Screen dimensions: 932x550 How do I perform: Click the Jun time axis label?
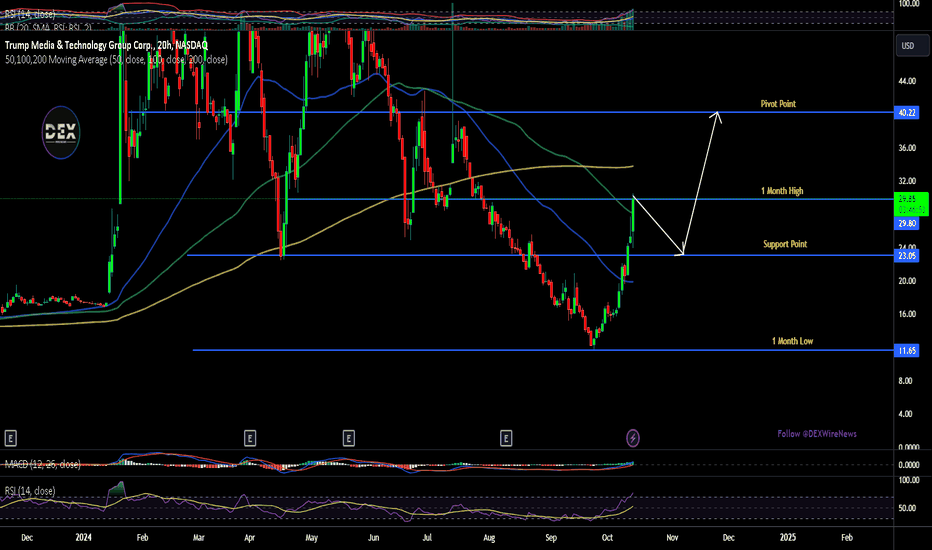click(x=373, y=538)
